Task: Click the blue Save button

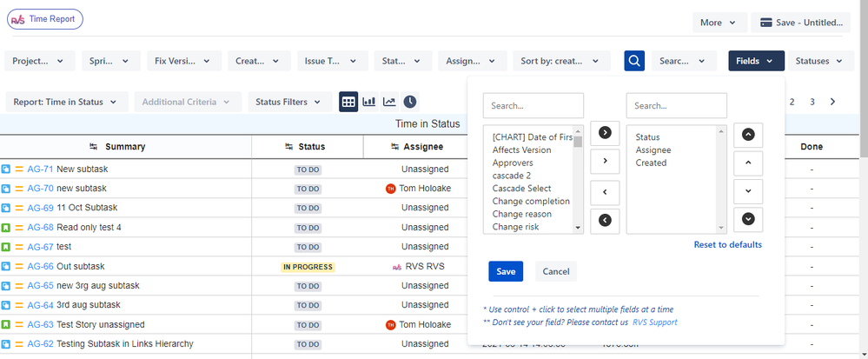Action: coord(506,271)
